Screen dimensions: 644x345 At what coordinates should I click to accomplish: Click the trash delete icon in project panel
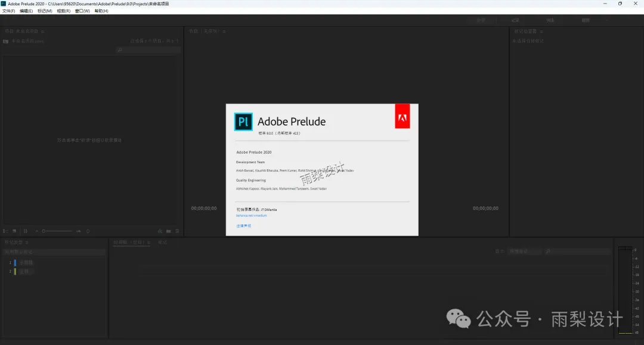177,231
